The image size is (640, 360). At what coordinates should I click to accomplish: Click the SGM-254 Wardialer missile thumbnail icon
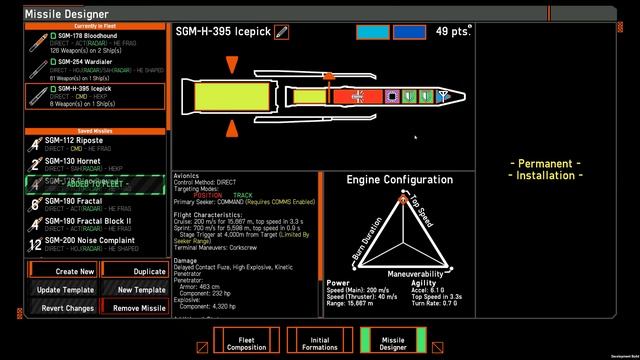[38, 69]
